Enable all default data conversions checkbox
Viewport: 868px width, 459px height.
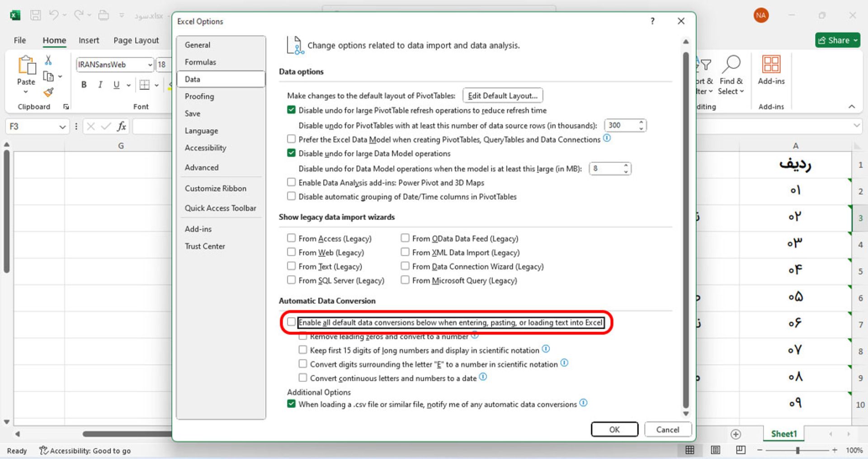292,322
